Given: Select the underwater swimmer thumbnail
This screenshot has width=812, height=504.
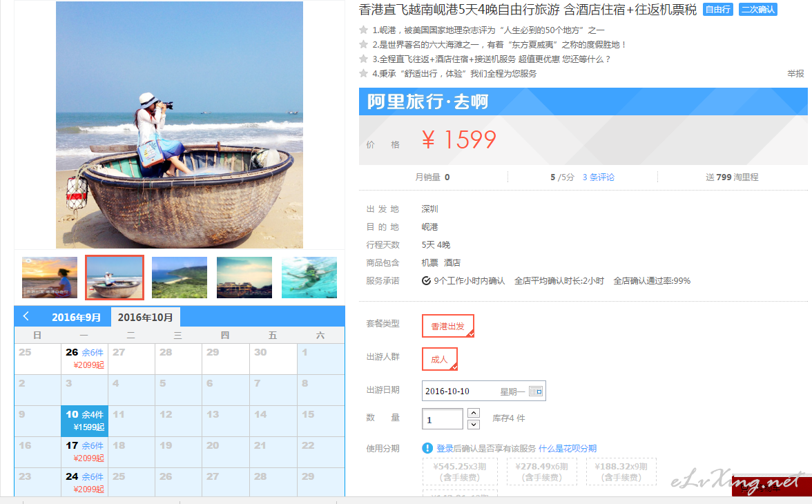Looking at the screenshot, I should tap(309, 278).
